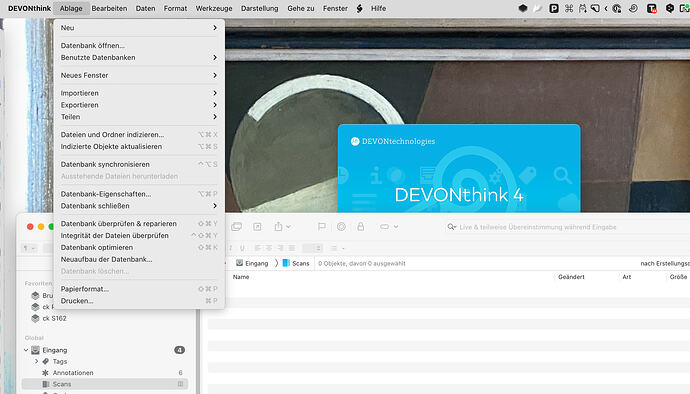This screenshot has width=690, height=394.
Task: Click the command-key icon in the macOS menu bar
Action: (x=569, y=8)
